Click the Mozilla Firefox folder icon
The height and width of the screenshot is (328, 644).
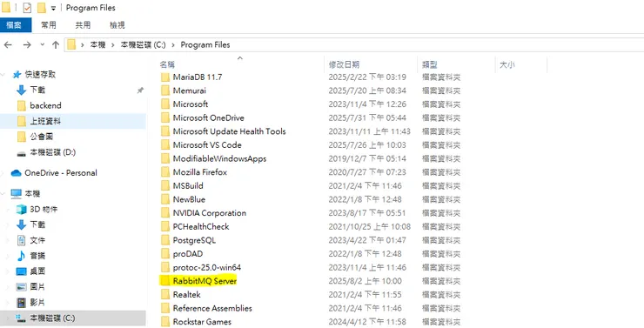165,172
